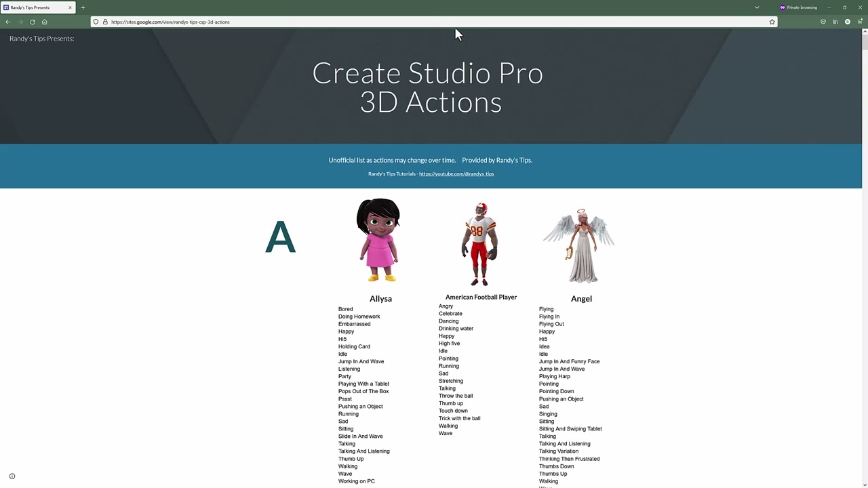Click the browser forward arrow

[20, 22]
